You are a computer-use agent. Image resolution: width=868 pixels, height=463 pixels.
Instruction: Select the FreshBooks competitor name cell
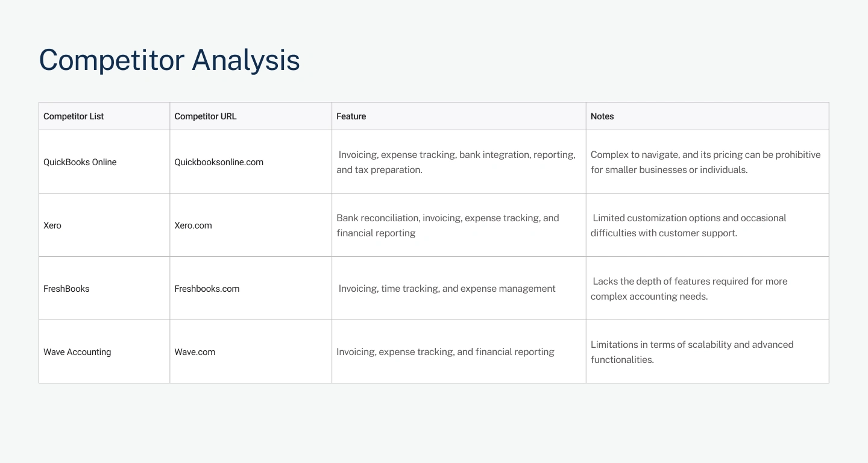coord(66,289)
